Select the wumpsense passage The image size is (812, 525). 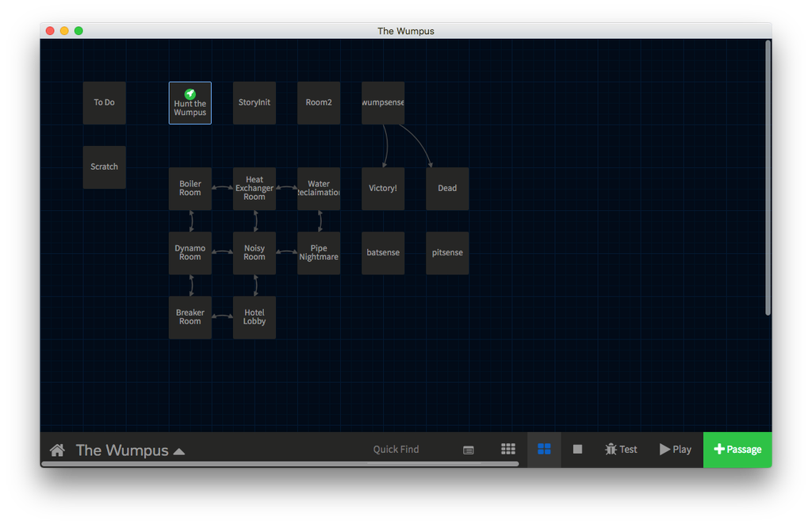point(383,102)
